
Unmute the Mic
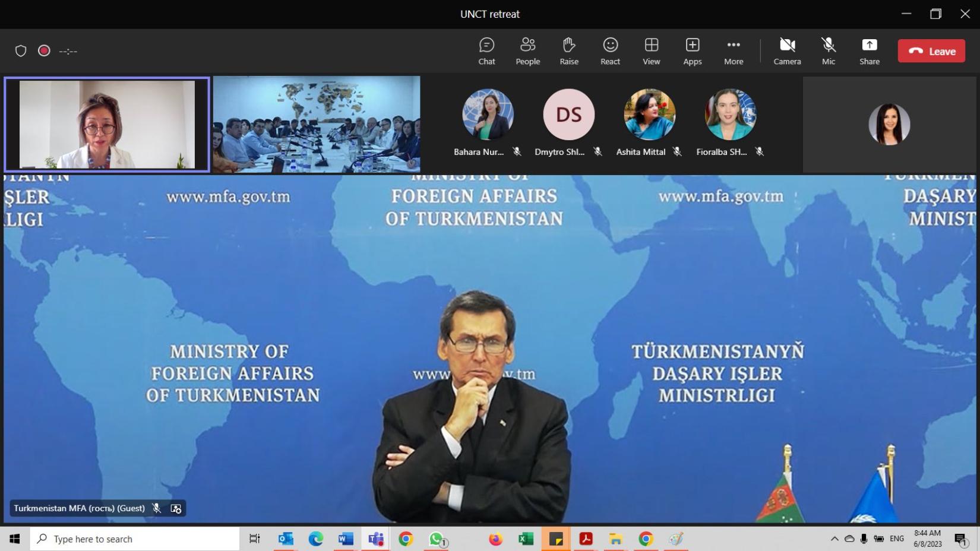click(x=829, y=51)
